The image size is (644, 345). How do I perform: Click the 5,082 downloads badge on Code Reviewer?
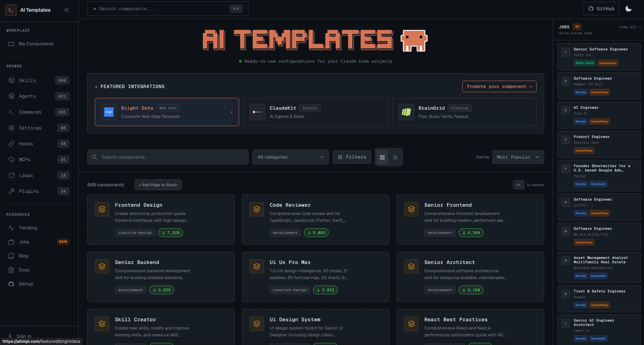316,233
